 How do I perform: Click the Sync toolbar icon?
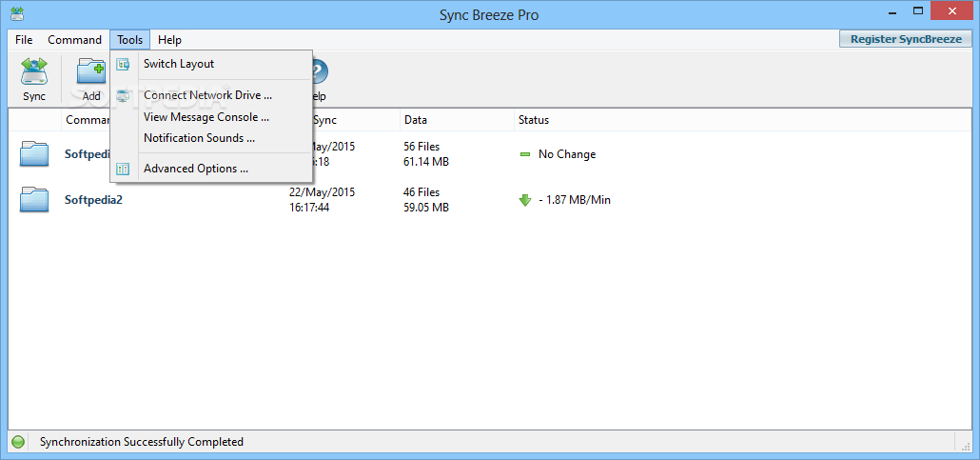34,70
